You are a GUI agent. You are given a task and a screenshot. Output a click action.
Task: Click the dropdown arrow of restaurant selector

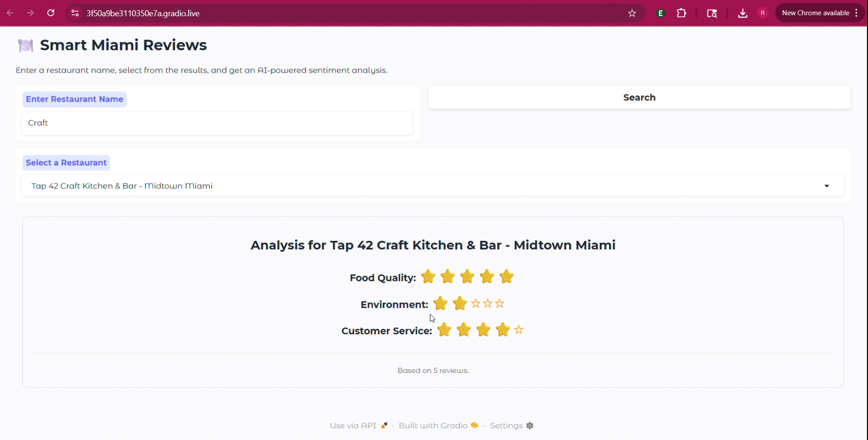click(827, 186)
